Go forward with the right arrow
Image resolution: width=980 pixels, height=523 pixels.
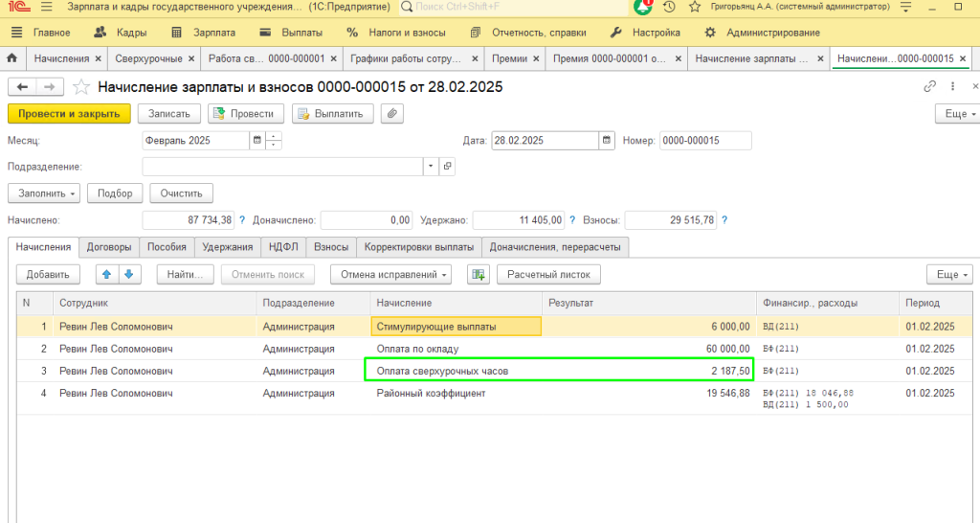[50, 87]
